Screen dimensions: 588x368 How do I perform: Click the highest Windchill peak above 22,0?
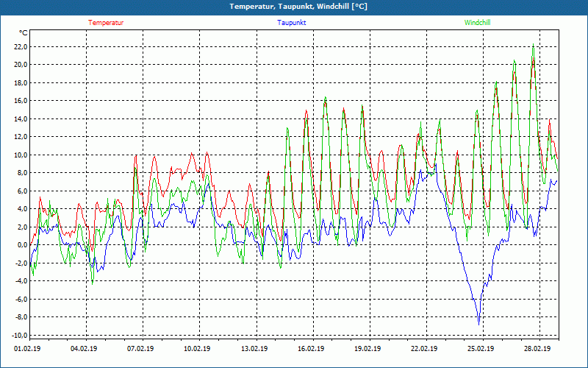coord(534,44)
